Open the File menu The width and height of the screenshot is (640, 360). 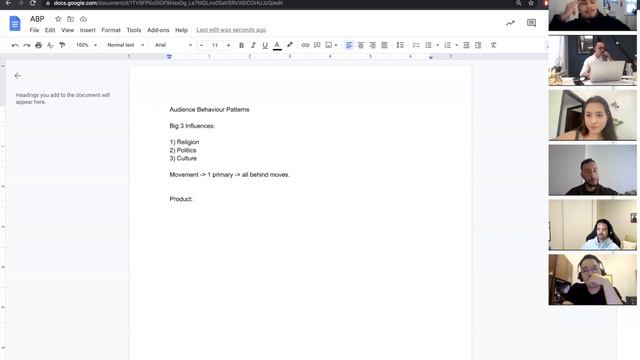coord(34,30)
